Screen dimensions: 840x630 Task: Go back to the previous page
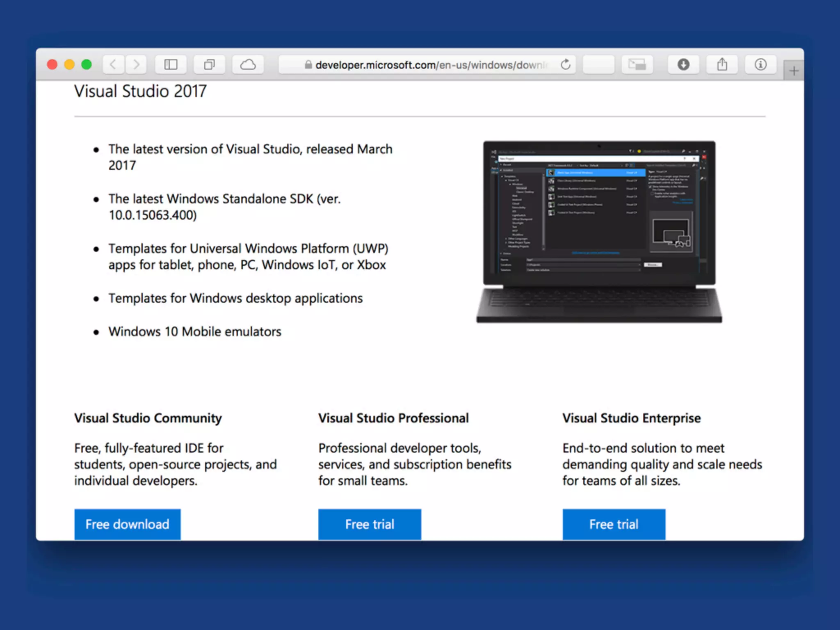pyautogui.click(x=113, y=64)
